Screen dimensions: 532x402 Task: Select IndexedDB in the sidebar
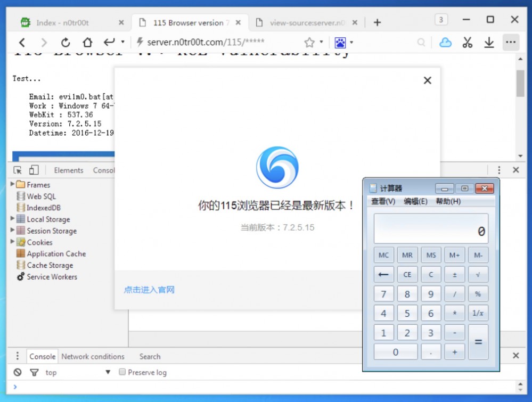44,208
